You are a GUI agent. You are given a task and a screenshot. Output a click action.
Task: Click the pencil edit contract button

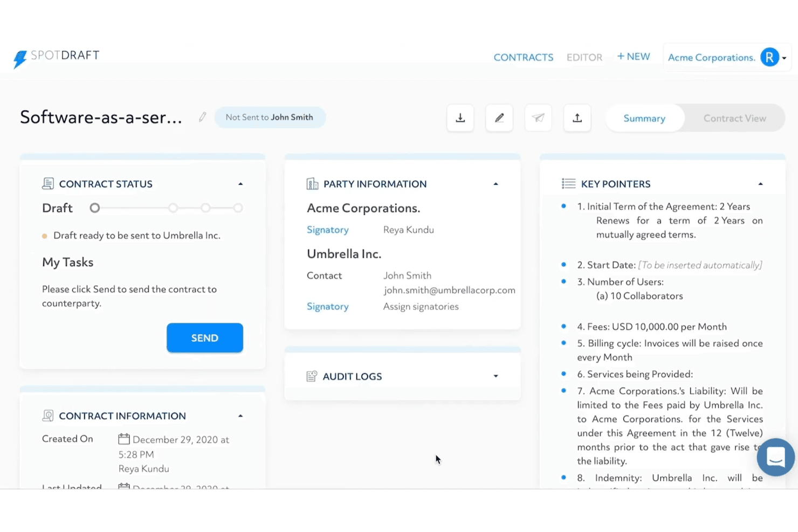pyautogui.click(x=499, y=118)
